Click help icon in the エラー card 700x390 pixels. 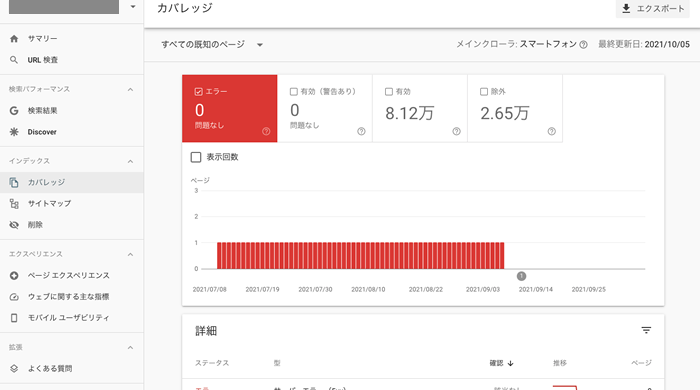click(266, 131)
